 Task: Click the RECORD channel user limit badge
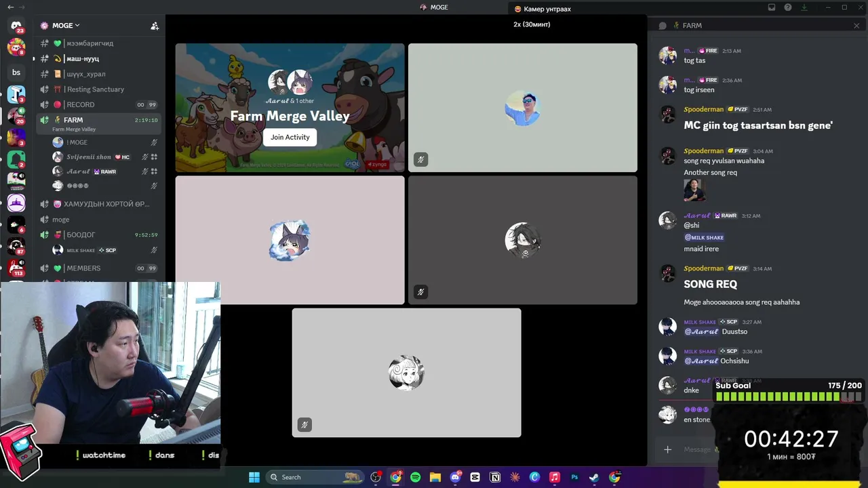click(x=146, y=105)
